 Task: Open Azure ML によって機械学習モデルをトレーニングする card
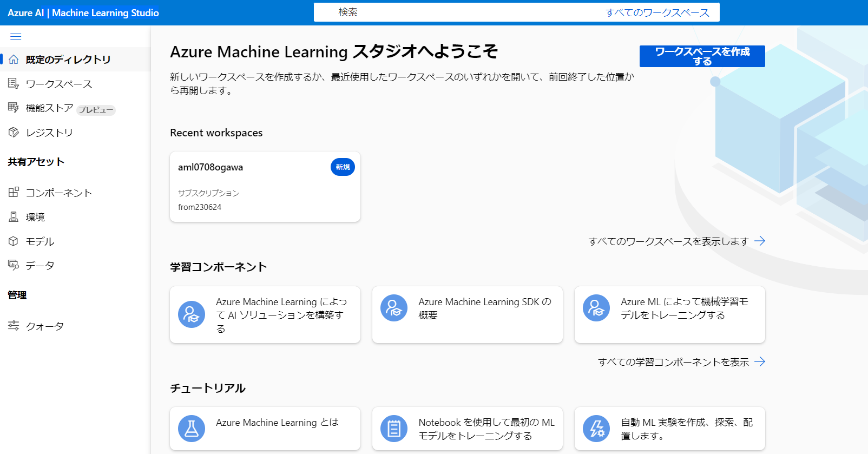[x=670, y=314]
